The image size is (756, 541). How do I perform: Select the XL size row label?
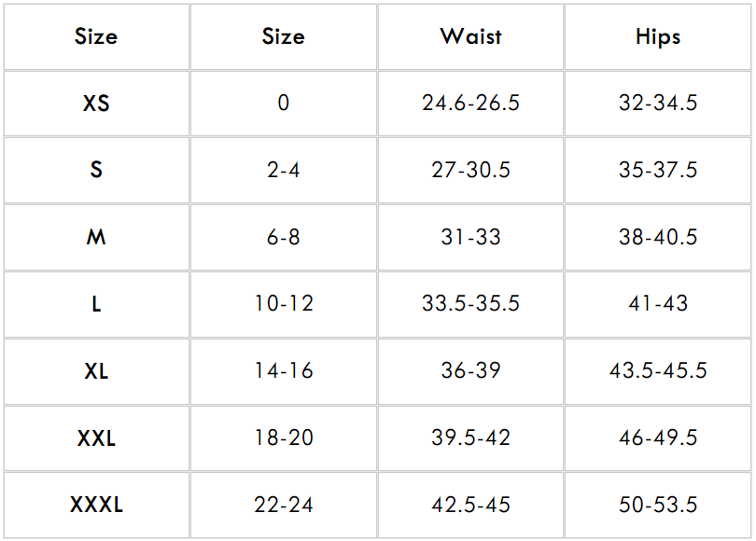coord(96,371)
